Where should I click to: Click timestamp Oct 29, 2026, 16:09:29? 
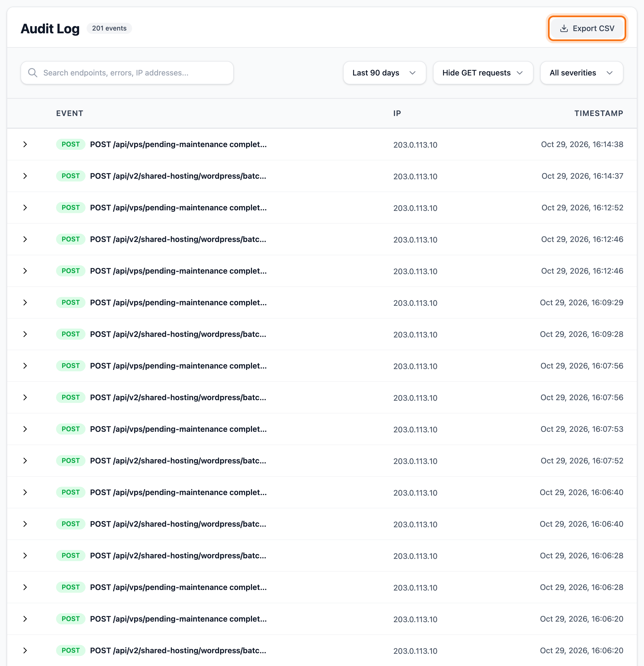tap(582, 302)
